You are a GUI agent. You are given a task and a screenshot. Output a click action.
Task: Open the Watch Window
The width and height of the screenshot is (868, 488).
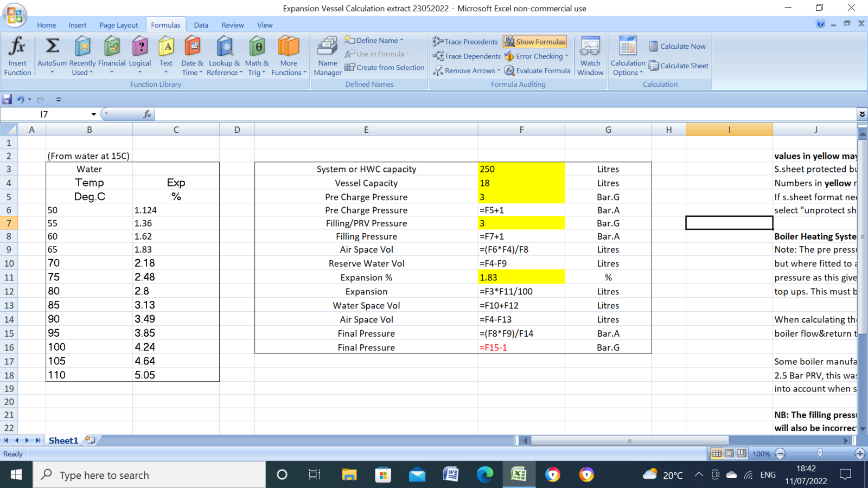click(590, 55)
